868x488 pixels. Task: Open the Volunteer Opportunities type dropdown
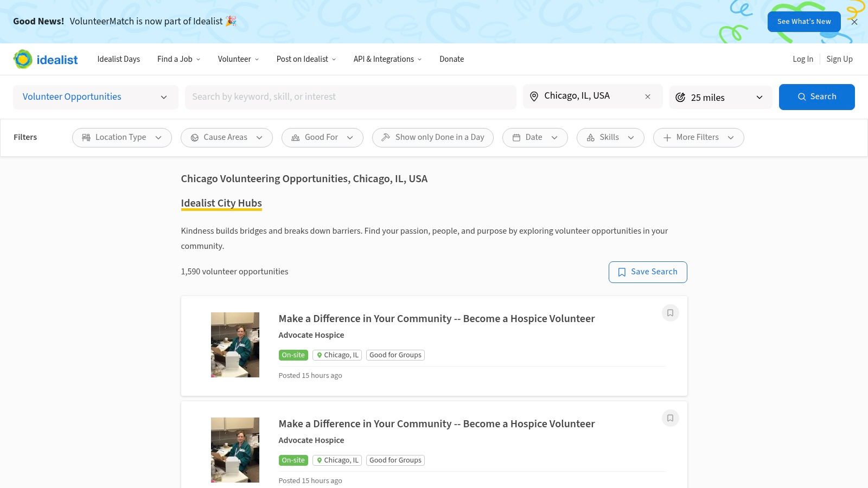(x=95, y=97)
